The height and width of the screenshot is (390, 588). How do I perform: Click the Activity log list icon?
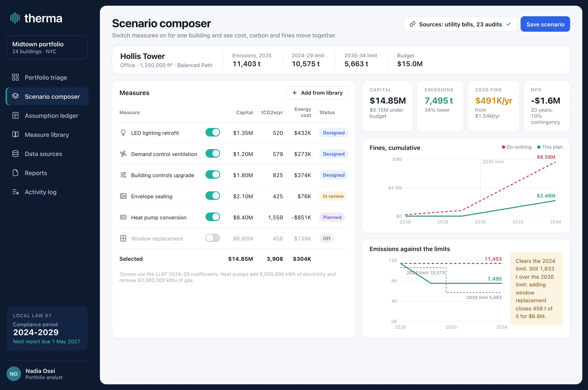pos(15,192)
